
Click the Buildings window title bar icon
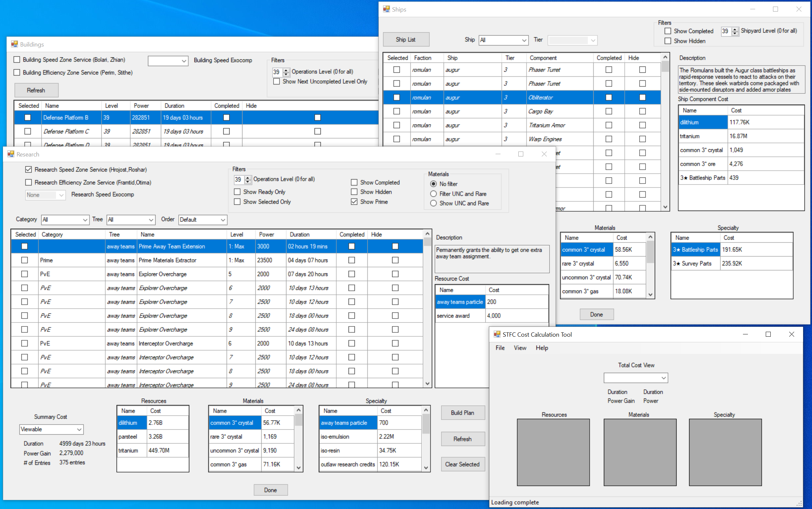pos(14,44)
